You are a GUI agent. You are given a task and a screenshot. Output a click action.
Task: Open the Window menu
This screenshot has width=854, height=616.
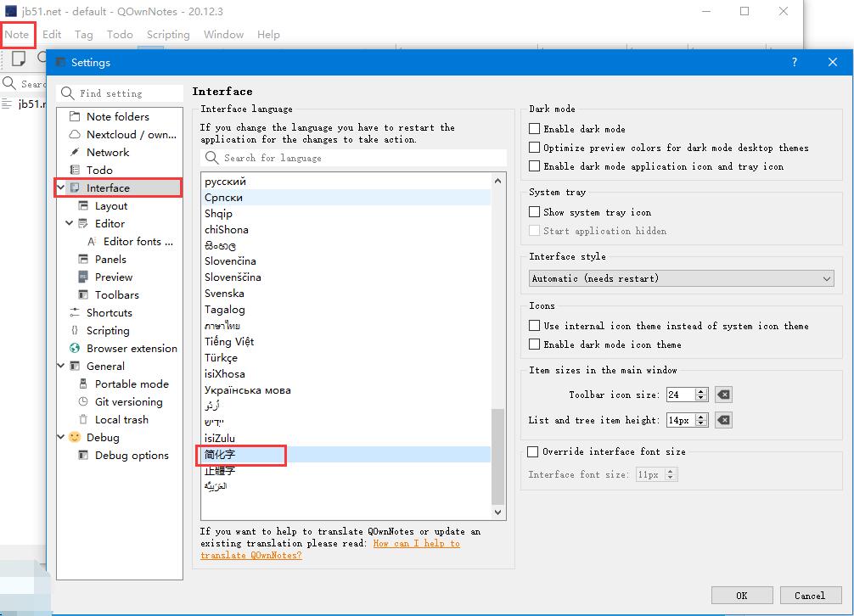[224, 34]
